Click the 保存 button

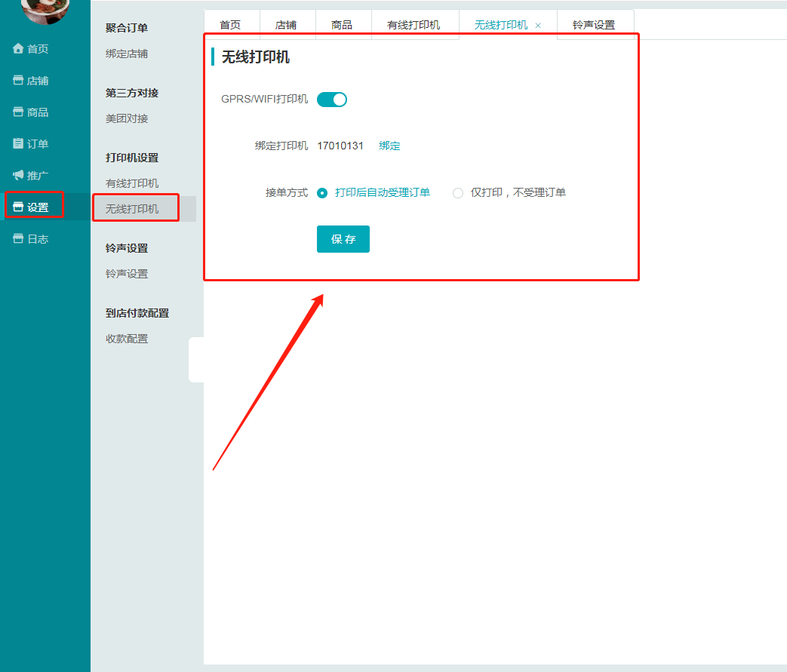343,239
